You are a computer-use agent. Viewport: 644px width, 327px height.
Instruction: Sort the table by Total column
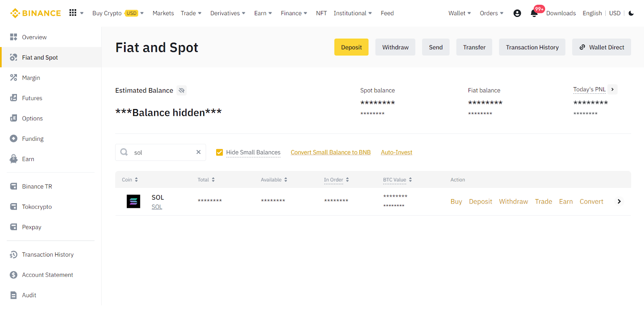[206, 180]
